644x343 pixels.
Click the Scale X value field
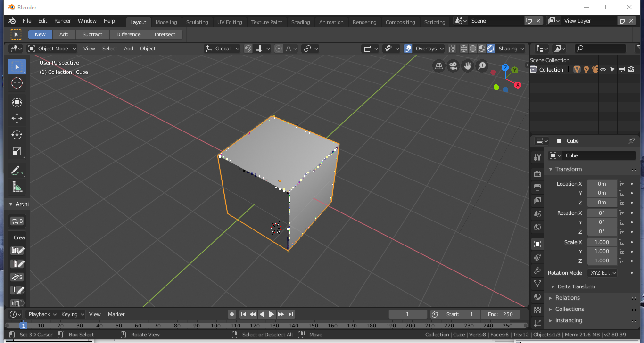tap(602, 242)
